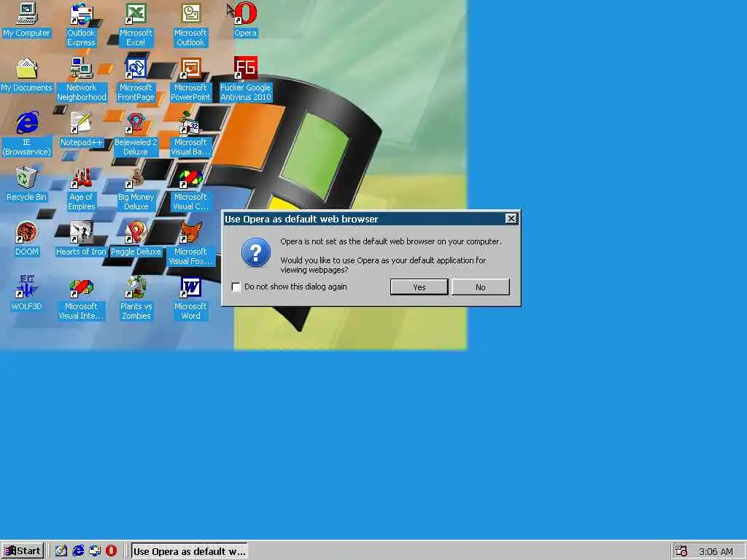Click the system tray scheduler icon

point(681,551)
